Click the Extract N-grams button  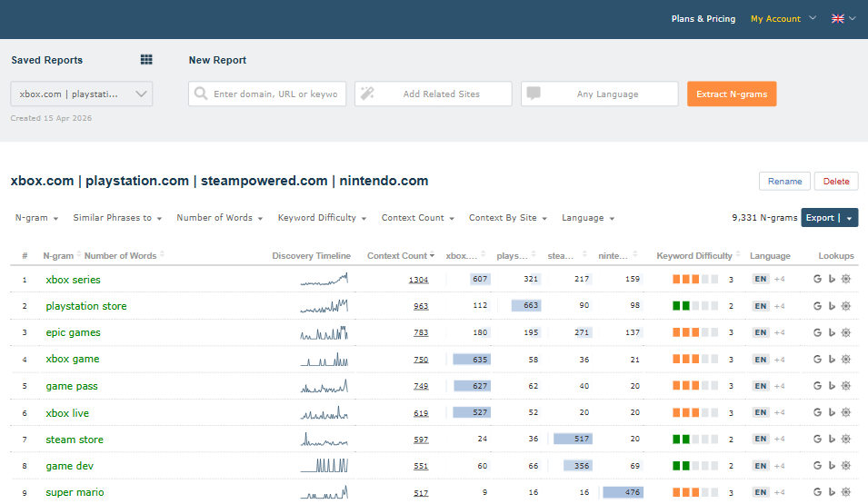(x=732, y=94)
